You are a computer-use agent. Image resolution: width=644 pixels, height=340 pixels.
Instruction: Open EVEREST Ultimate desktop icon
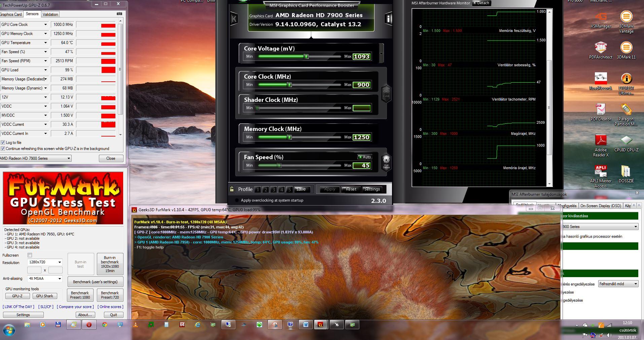(x=626, y=84)
